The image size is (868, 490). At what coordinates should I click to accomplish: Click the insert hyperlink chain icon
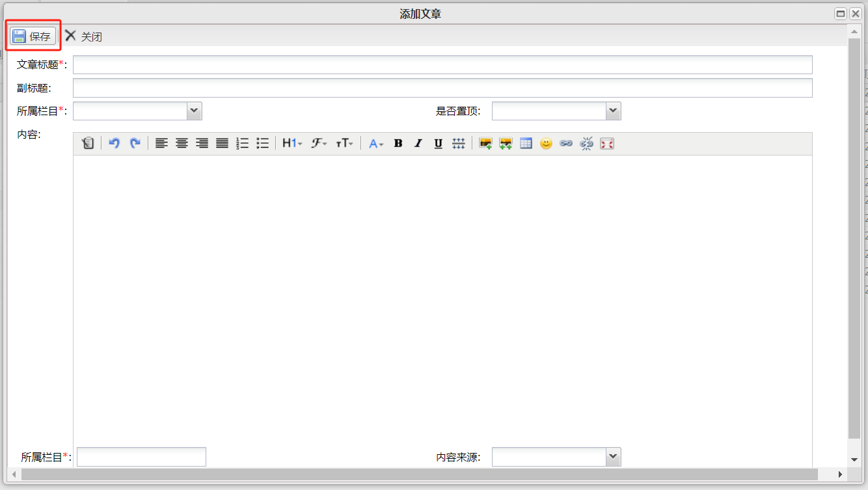click(x=566, y=144)
